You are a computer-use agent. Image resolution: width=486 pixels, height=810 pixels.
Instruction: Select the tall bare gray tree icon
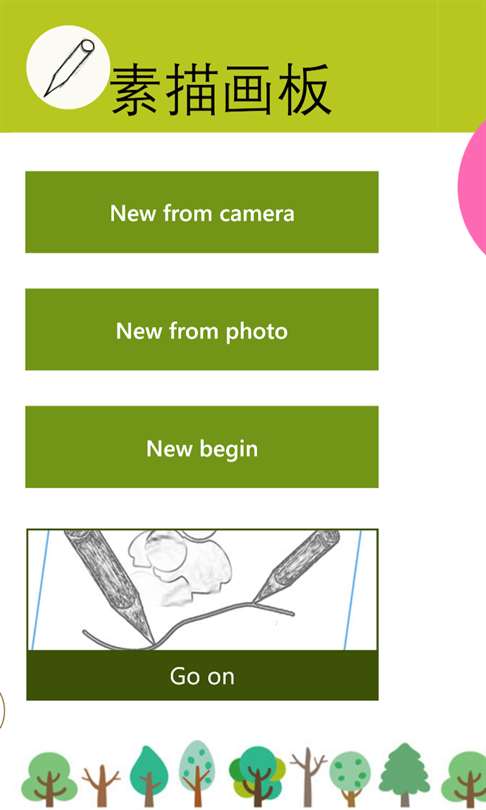(x=308, y=776)
